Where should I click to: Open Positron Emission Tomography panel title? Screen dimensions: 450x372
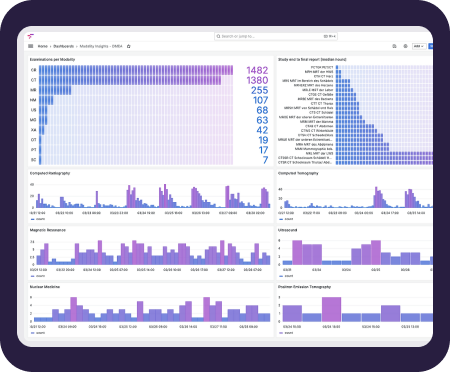304,287
